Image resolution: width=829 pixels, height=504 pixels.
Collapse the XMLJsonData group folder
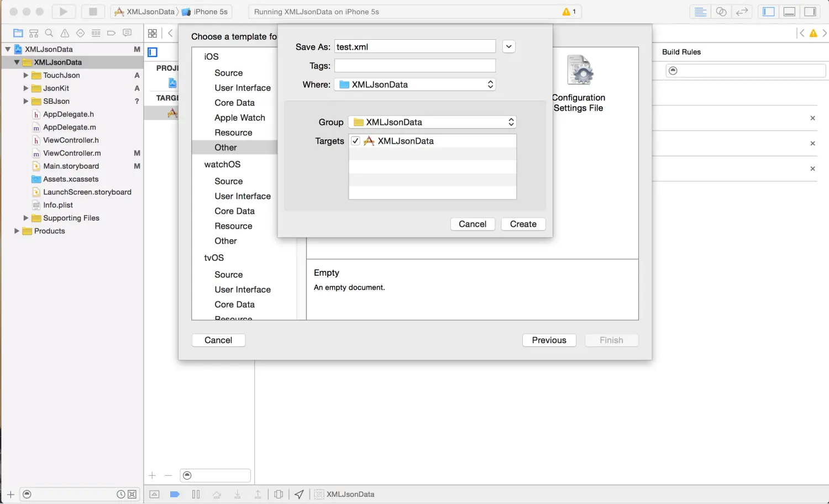[17, 62]
